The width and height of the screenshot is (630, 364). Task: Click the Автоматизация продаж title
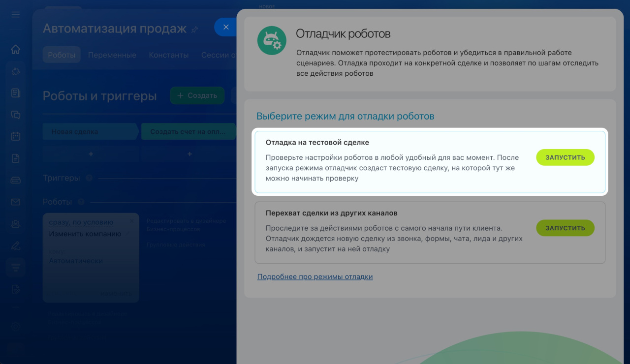[115, 29]
